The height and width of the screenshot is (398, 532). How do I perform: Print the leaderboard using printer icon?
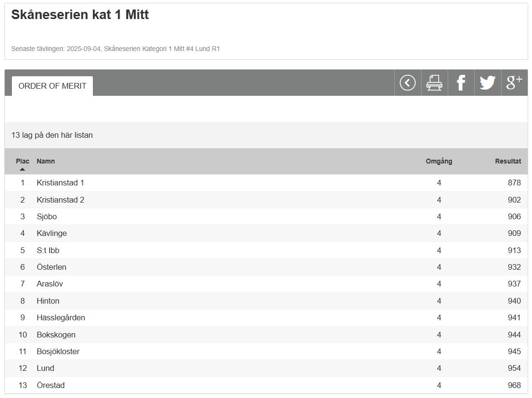pyautogui.click(x=434, y=83)
